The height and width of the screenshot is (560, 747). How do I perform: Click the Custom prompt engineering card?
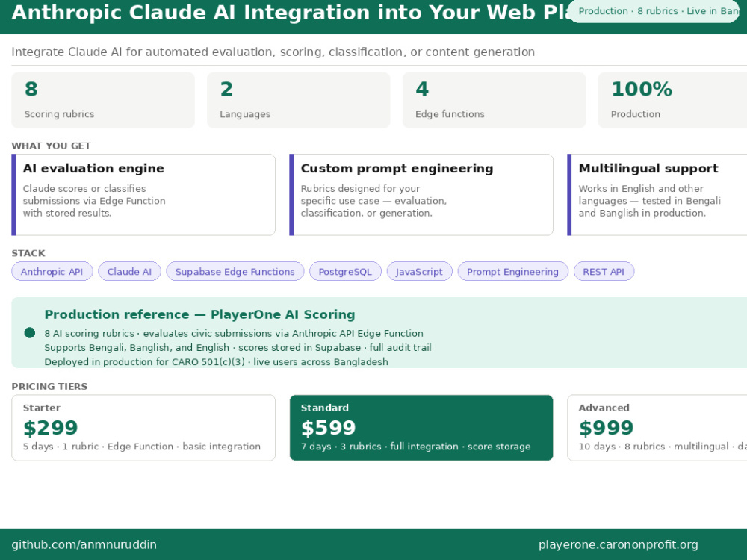click(421, 195)
